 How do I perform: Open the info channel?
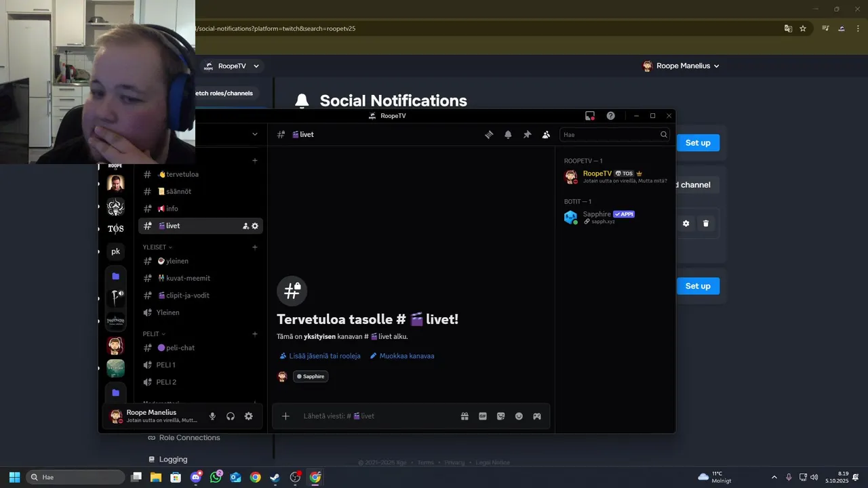[201, 209]
